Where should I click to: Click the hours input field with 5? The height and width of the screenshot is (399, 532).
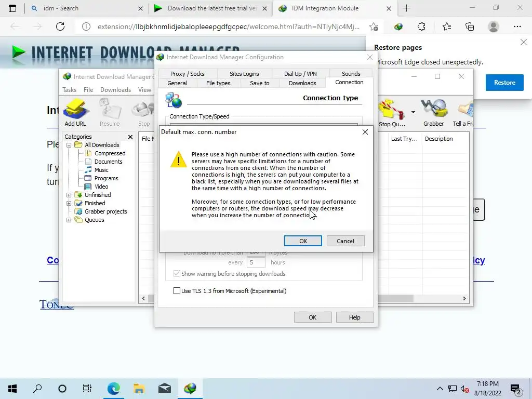(x=256, y=262)
